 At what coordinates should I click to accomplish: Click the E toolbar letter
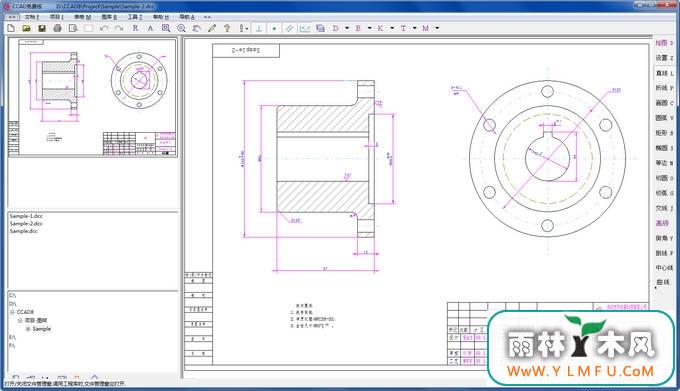358,28
